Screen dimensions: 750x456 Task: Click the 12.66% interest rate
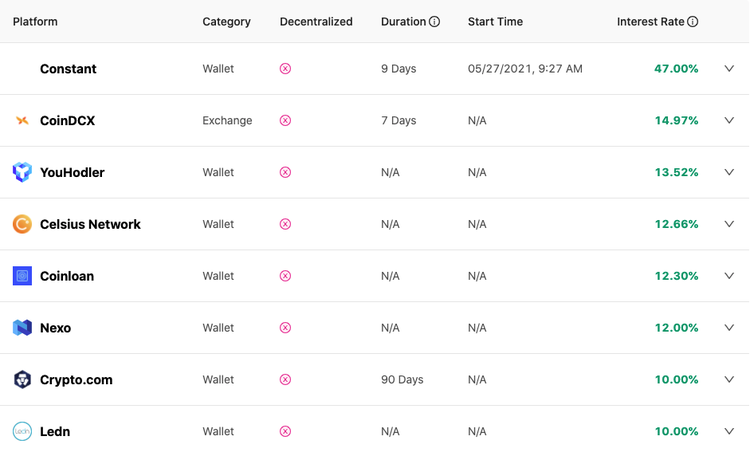tap(676, 223)
